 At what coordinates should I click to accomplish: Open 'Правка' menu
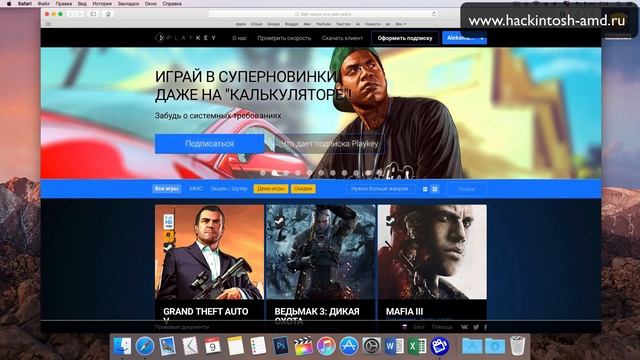[63, 4]
